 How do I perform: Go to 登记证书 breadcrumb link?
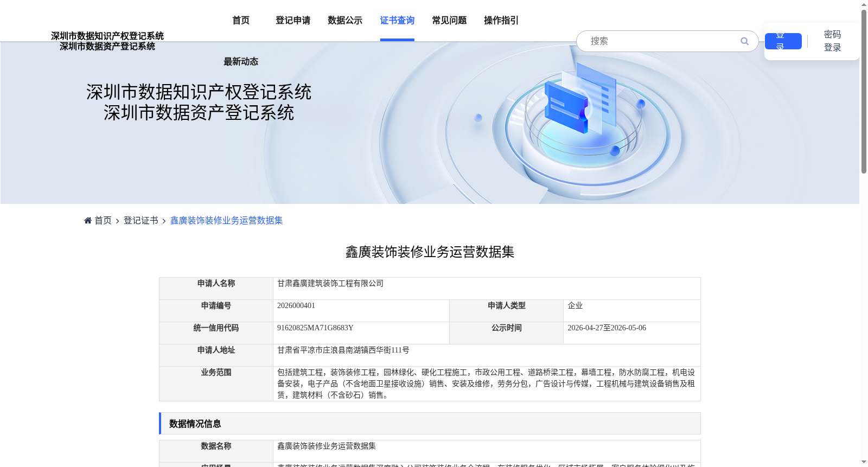point(141,220)
